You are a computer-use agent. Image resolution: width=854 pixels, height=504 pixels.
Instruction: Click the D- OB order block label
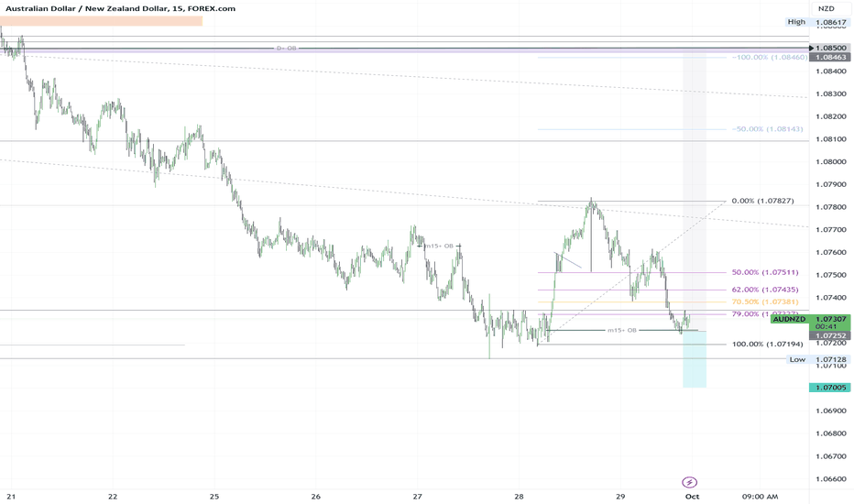tap(287, 49)
